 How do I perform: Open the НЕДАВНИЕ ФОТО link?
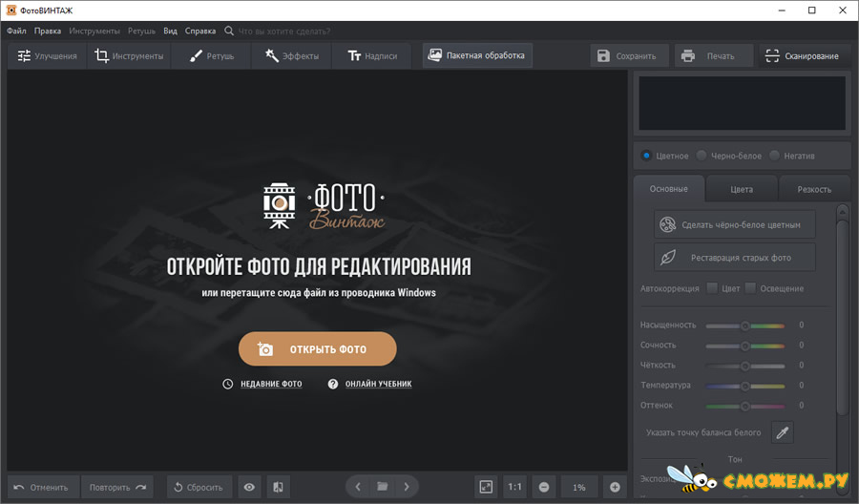(x=271, y=384)
